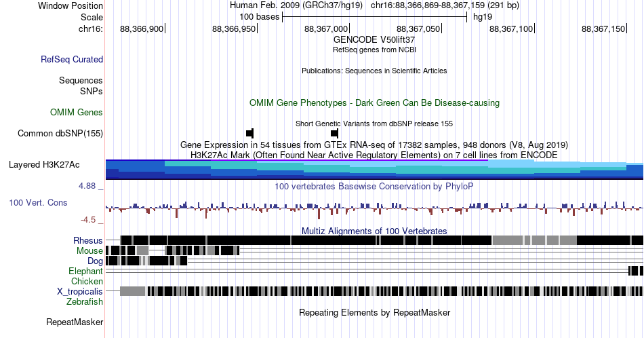The height and width of the screenshot is (338, 644).
Task: Click the Rhesus alignment block bar
Action: 382,240
